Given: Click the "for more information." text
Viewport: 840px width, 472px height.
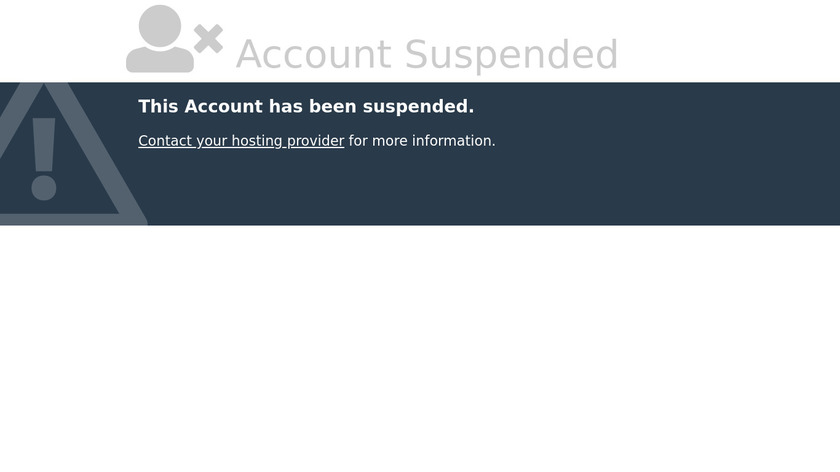Looking at the screenshot, I should (422, 141).
